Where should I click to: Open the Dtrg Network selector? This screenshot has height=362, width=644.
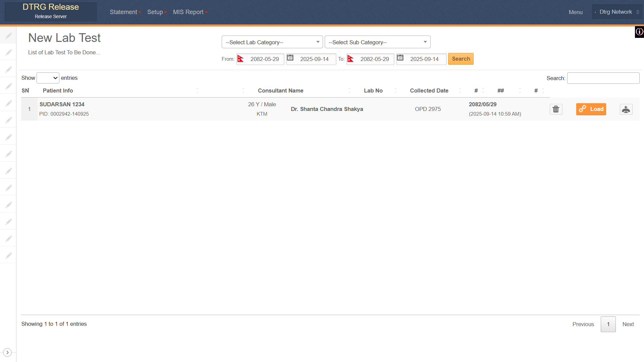point(617,12)
